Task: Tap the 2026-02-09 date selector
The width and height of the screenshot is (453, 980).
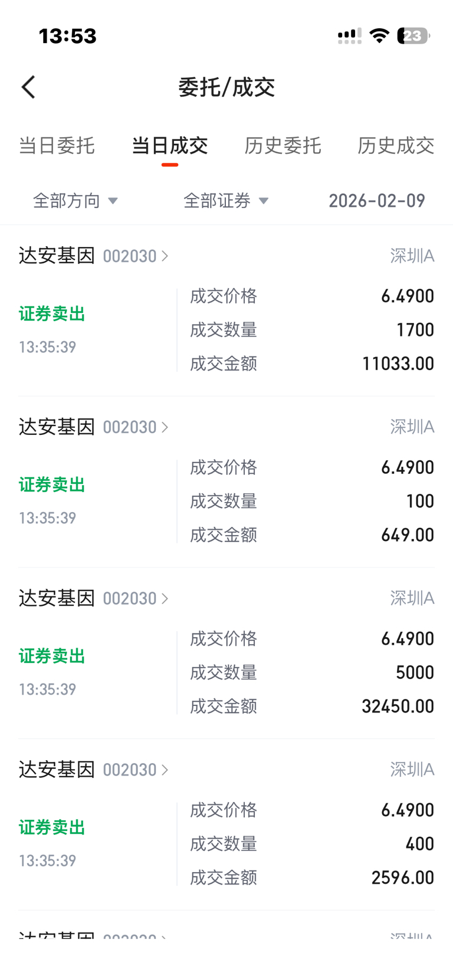Action: tap(376, 201)
